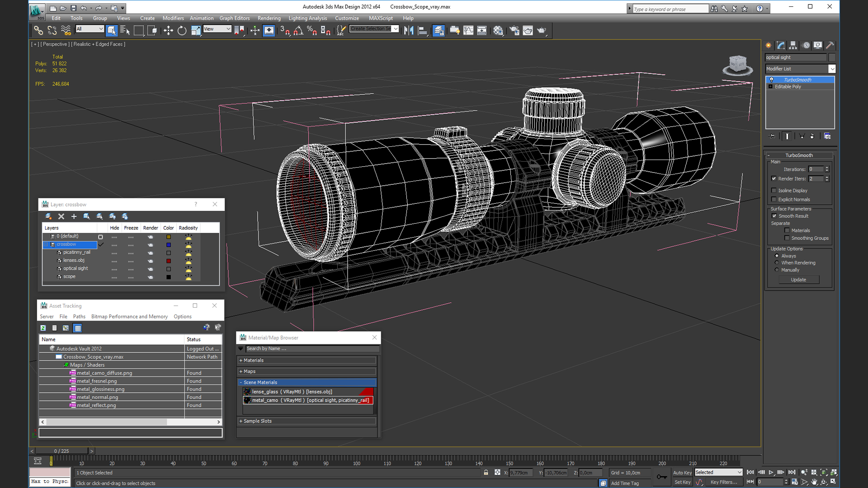Open Create Selection Set dropdown
This screenshot has width=868, height=488.
coord(396,28)
